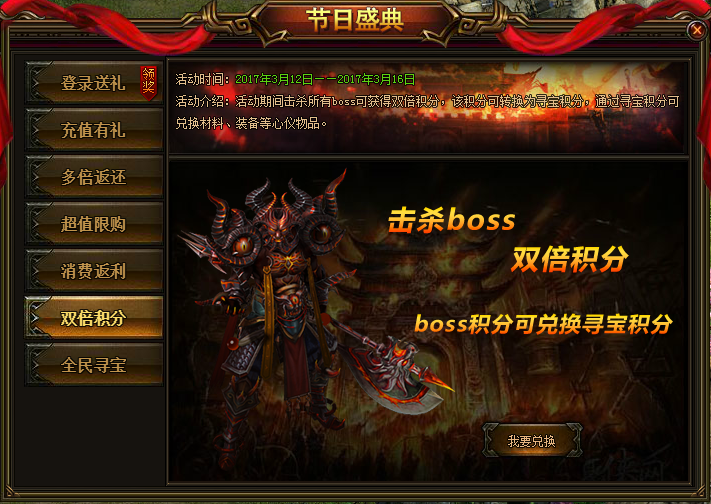Open the 登录送礼 tab
The image size is (711, 504).
(94, 83)
